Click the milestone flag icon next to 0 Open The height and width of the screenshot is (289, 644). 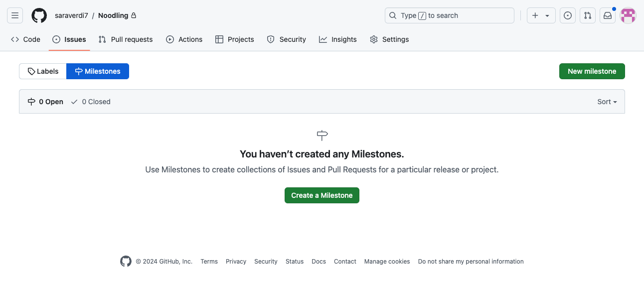point(32,101)
